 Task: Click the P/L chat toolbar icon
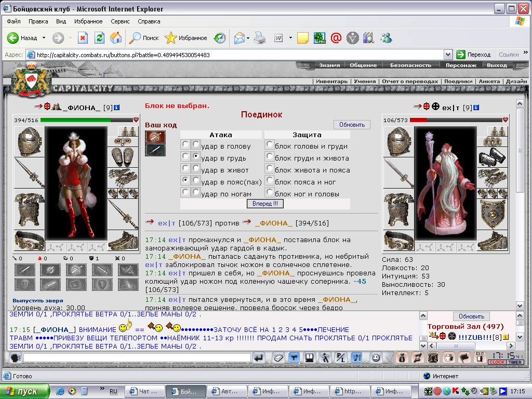coord(340,358)
